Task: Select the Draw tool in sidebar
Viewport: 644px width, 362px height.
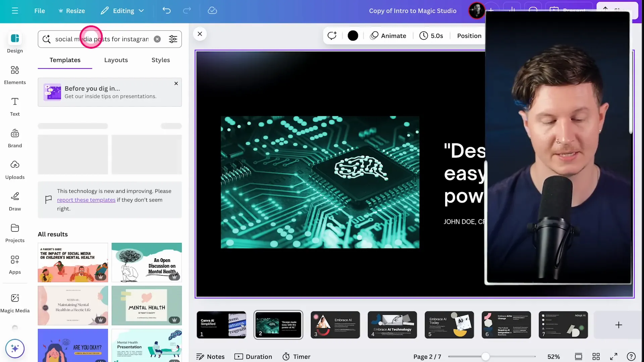Action: [x=15, y=201]
